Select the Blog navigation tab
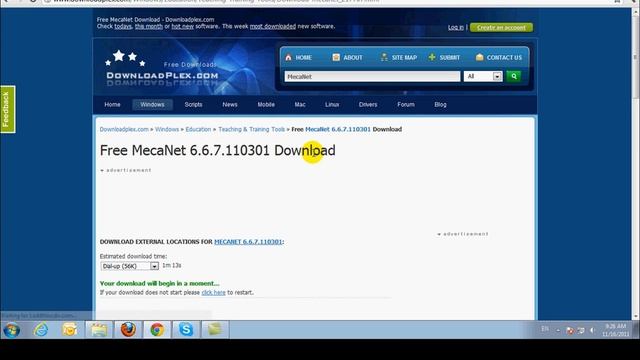 (440, 104)
